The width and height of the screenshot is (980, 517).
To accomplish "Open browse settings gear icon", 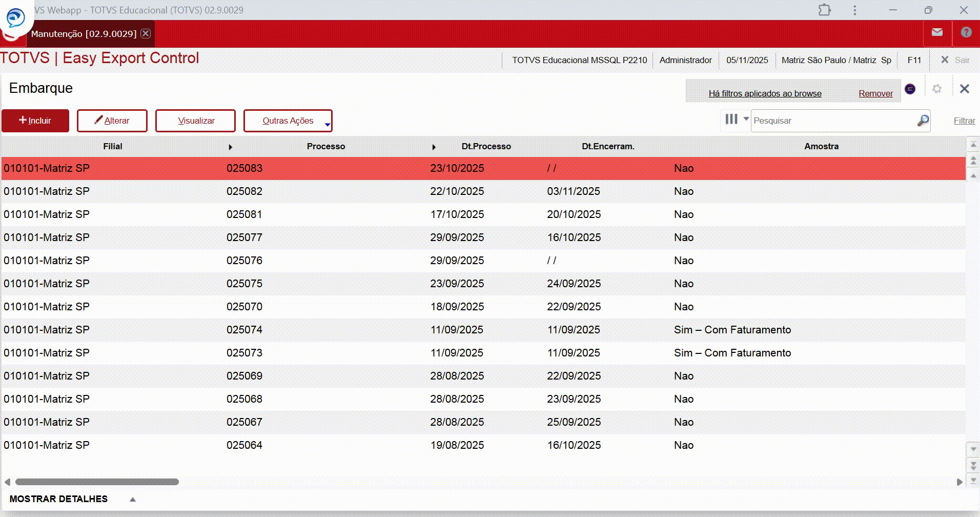I will point(937,89).
